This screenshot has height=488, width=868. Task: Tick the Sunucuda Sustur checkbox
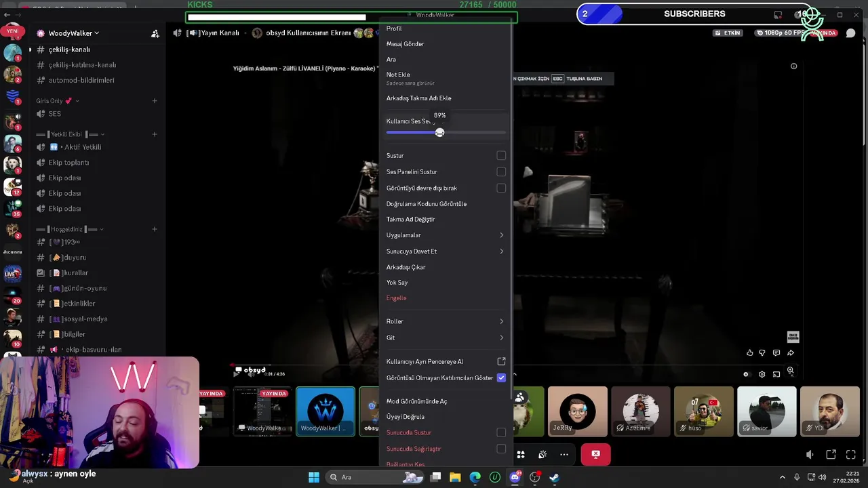501,432
